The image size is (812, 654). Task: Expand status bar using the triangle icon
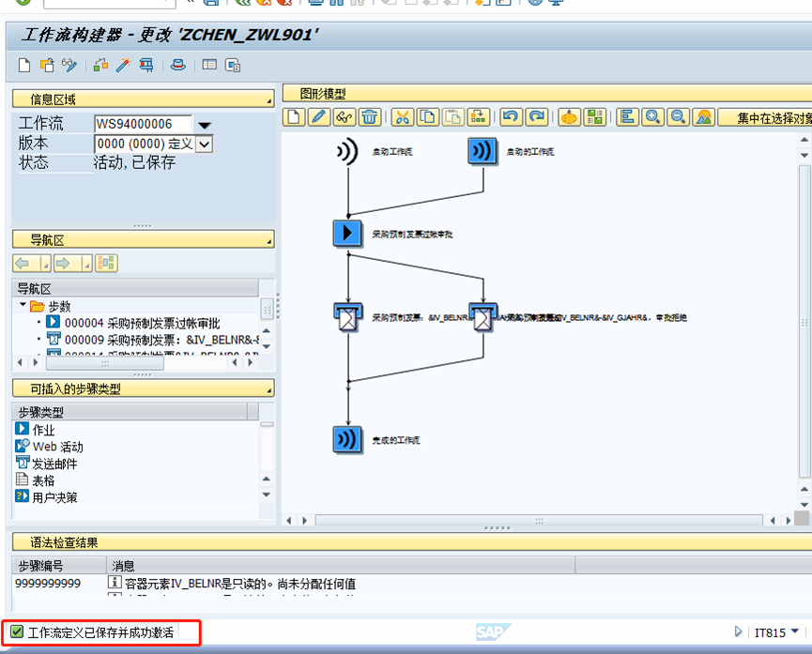click(x=738, y=631)
